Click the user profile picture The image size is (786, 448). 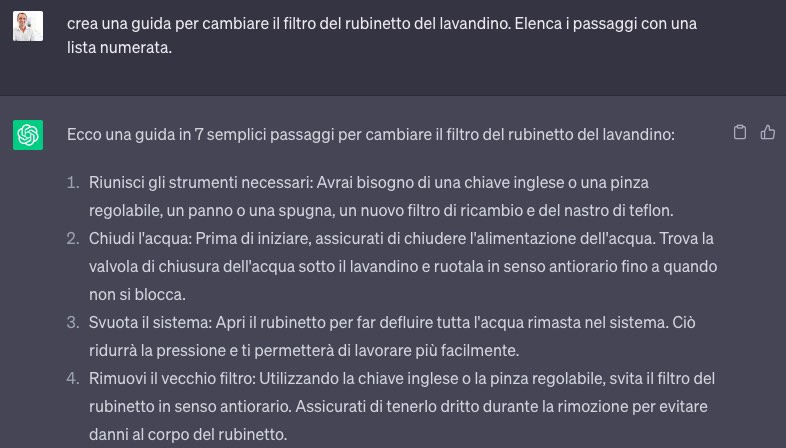point(28,26)
